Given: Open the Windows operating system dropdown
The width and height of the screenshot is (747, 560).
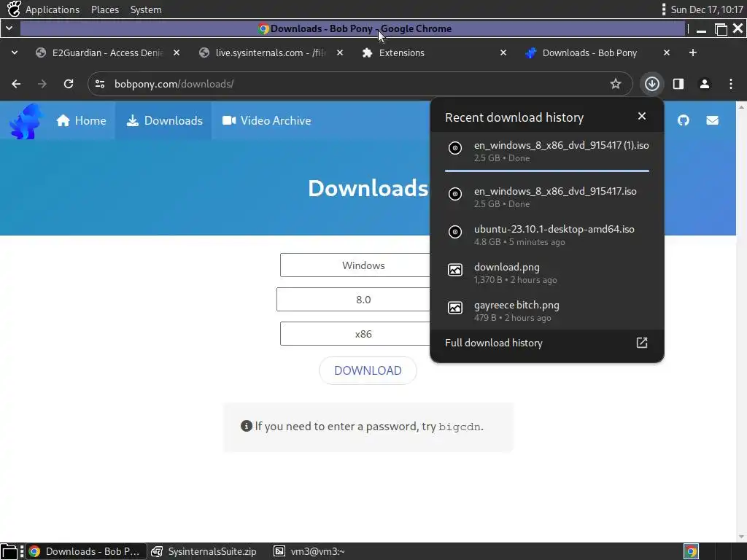Looking at the screenshot, I should [x=355, y=265].
